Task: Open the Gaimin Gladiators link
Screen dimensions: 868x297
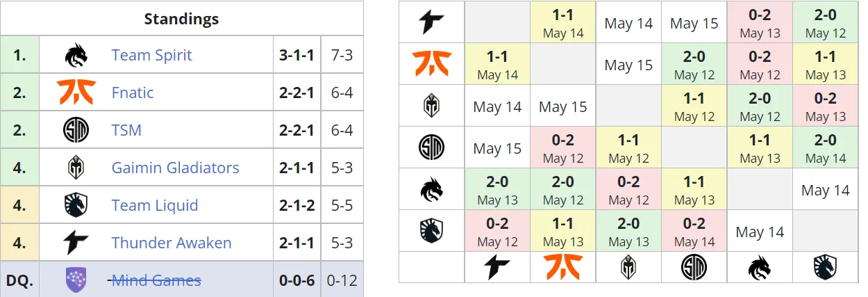Action: (175, 168)
